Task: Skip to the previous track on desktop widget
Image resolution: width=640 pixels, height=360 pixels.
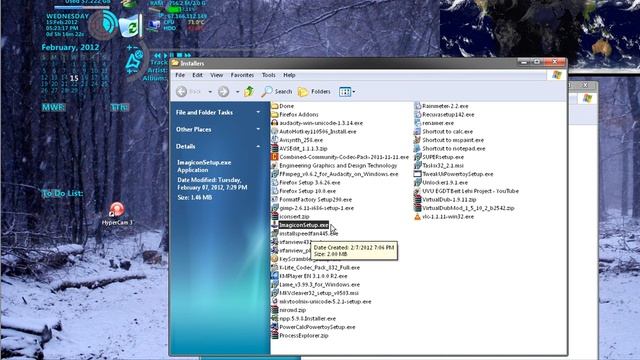Action: pyautogui.click(x=158, y=55)
